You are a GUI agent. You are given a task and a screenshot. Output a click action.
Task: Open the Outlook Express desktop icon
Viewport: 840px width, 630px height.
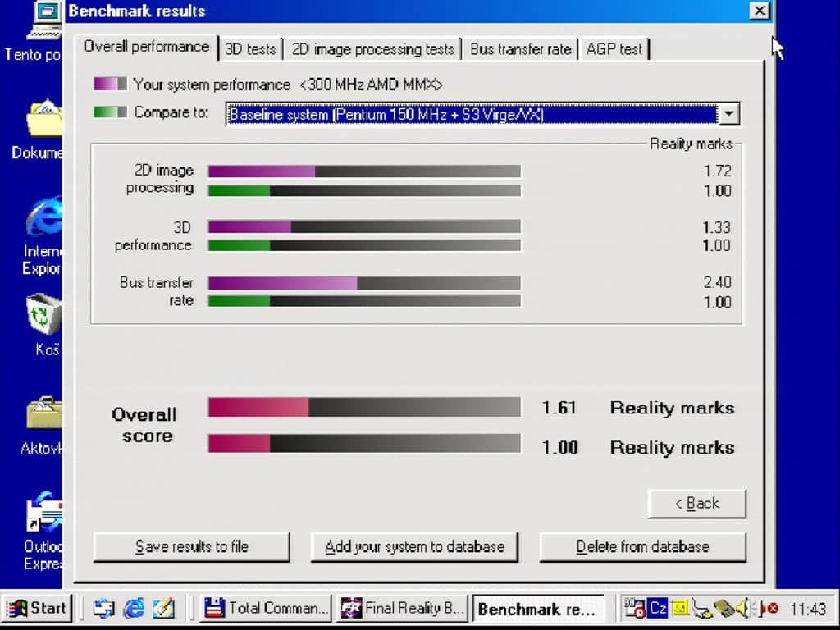pyautogui.click(x=44, y=512)
